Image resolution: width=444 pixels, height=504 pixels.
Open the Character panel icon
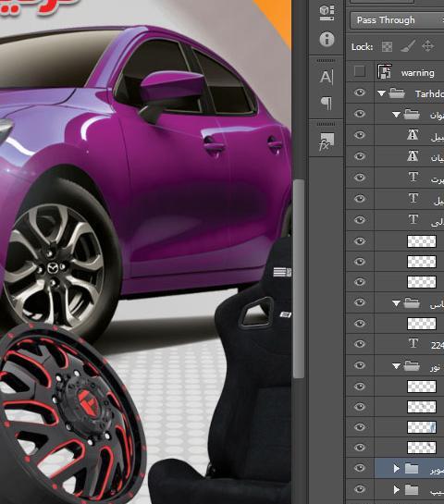[327, 78]
